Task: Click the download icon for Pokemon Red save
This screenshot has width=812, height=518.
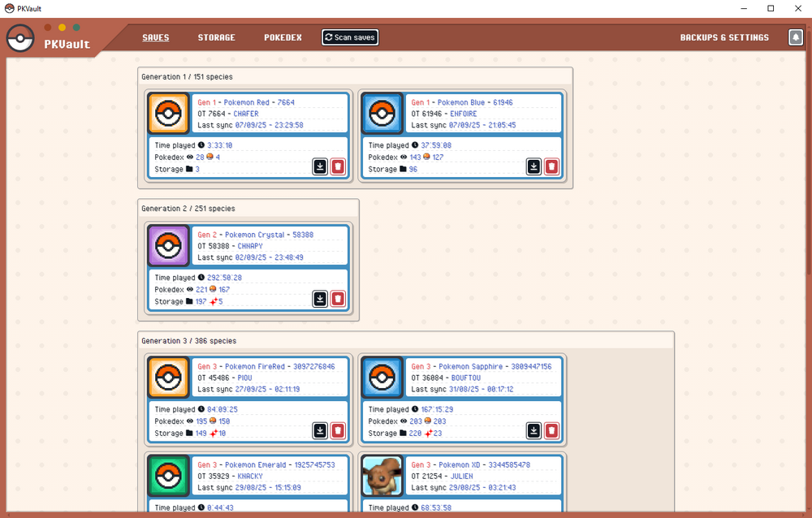Action: pos(320,166)
